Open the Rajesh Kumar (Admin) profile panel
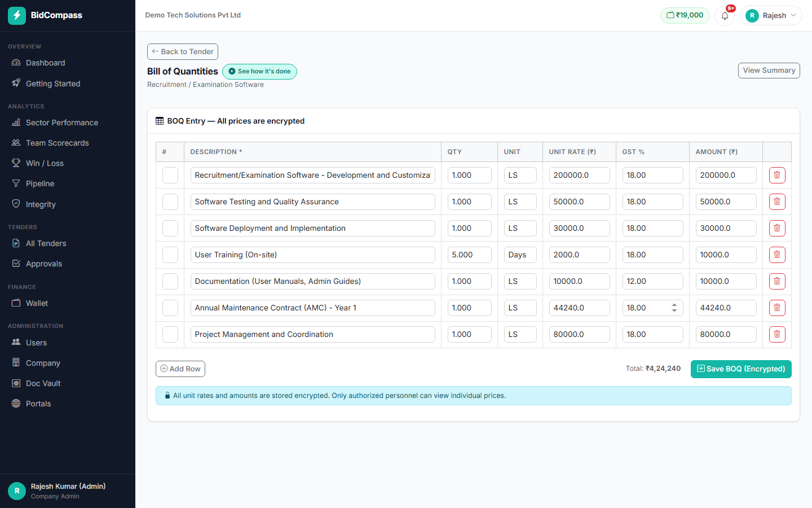 pyautogui.click(x=68, y=491)
